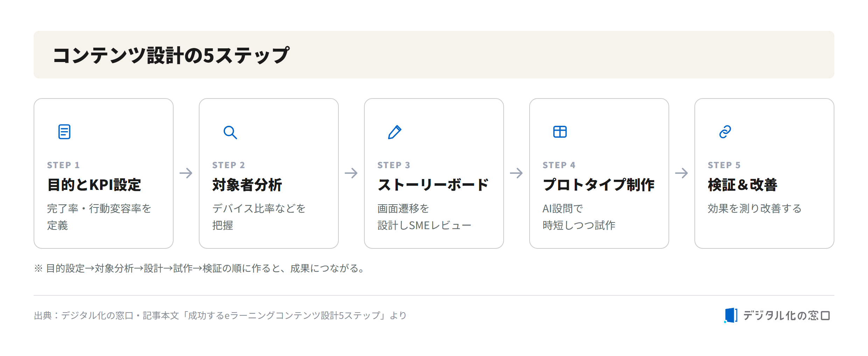The height and width of the screenshot is (356, 868).
Task: Click the blue デジタル化の窓口 logo icon
Action: pos(731,315)
